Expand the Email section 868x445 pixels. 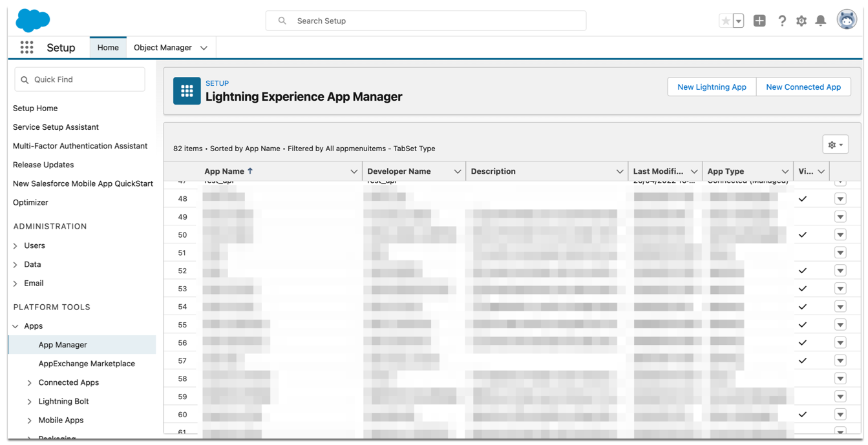[x=16, y=283]
